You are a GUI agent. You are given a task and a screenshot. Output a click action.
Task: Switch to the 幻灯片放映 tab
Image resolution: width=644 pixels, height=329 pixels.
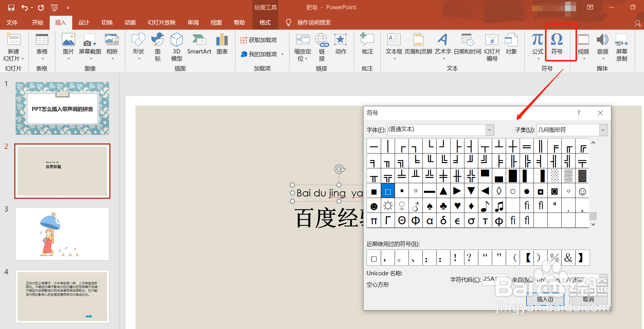point(162,23)
